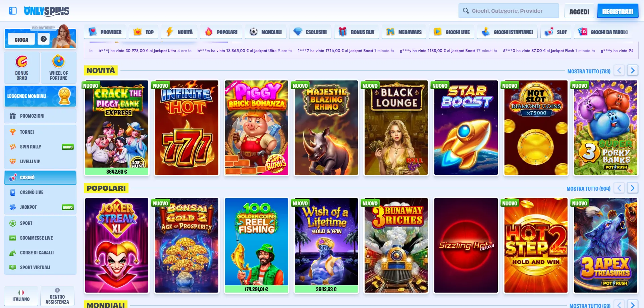Go to previous Novità games page
644x308 pixels.
point(619,70)
